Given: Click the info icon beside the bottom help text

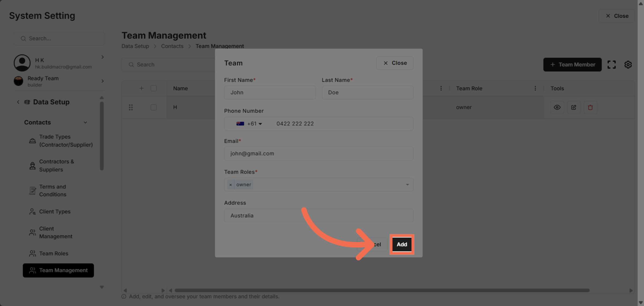Looking at the screenshot, I should click(x=124, y=297).
